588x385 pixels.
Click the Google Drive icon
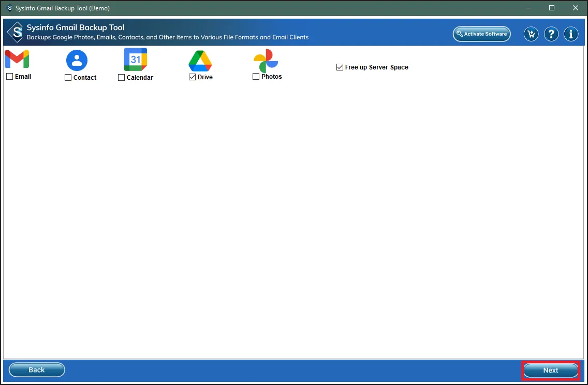[200, 61]
